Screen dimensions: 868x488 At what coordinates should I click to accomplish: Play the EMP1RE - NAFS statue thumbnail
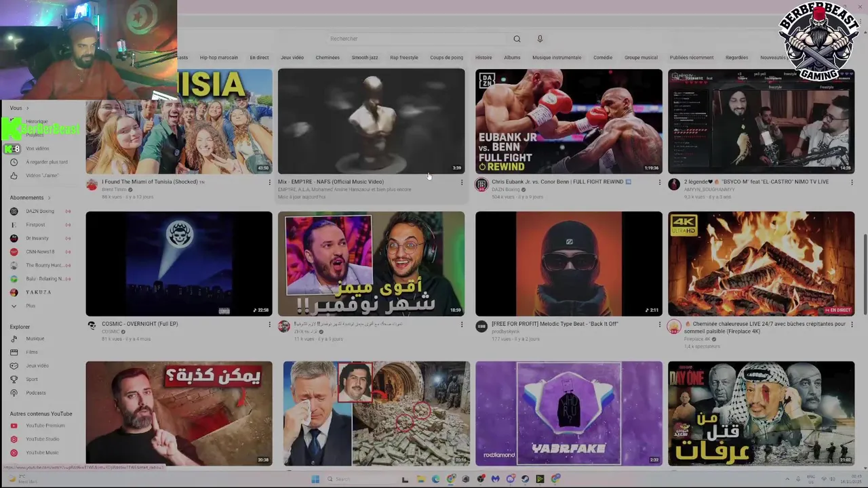coord(371,121)
